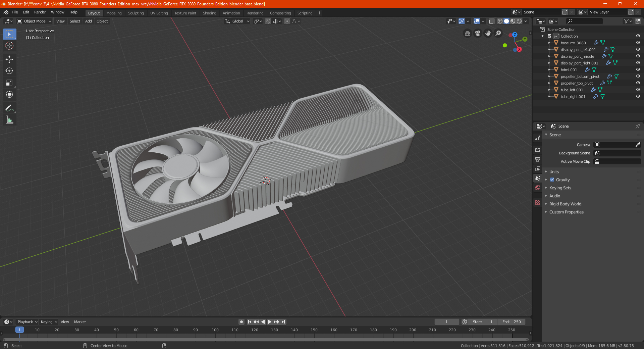Toggle camera view icon in viewport
This screenshot has height=349, width=644.
tap(478, 33)
